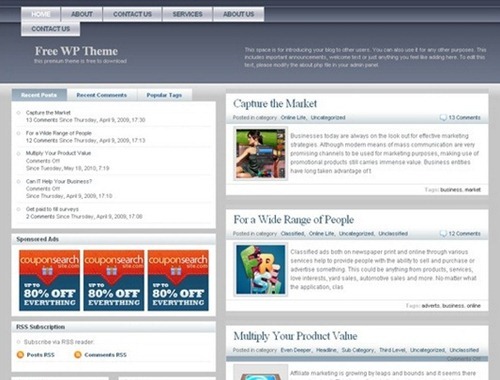Viewport: 500px width, 380px height.
Task: Click comment bubble icon next to 12 Comments
Action: click(443, 233)
